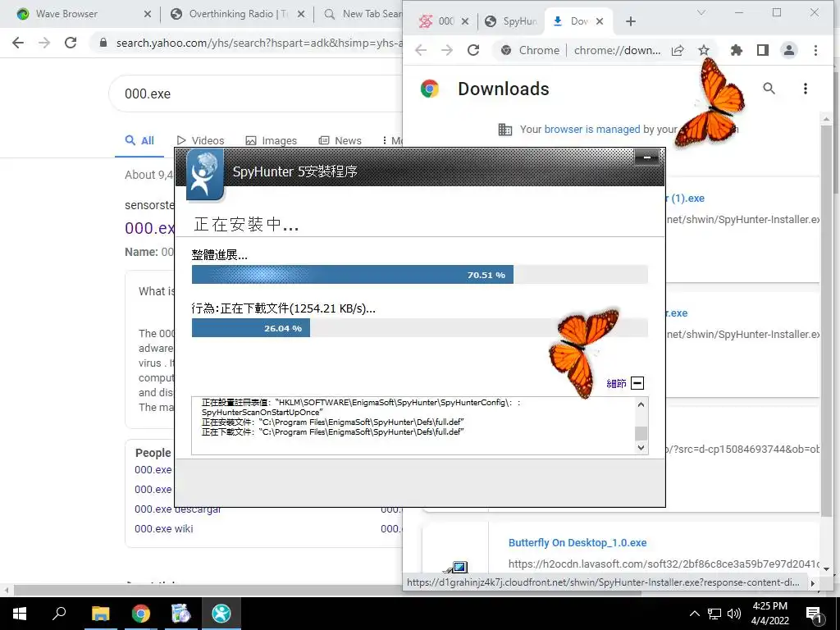Click SpyHunter icon on the taskbar
840x630 pixels.
click(221, 614)
